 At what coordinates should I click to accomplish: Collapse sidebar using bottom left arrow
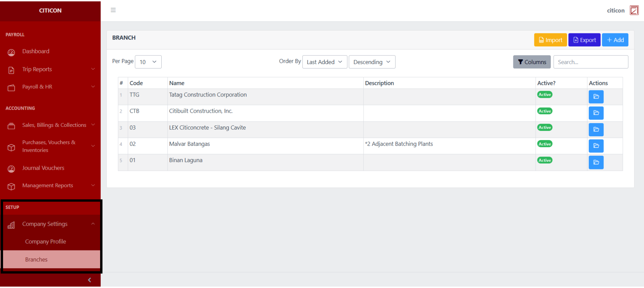tap(90, 280)
